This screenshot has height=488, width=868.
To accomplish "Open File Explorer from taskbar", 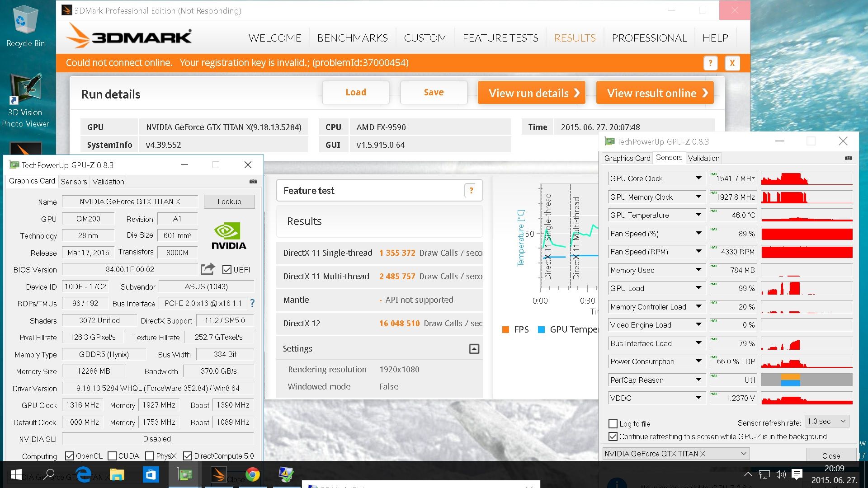I will (x=117, y=474).
